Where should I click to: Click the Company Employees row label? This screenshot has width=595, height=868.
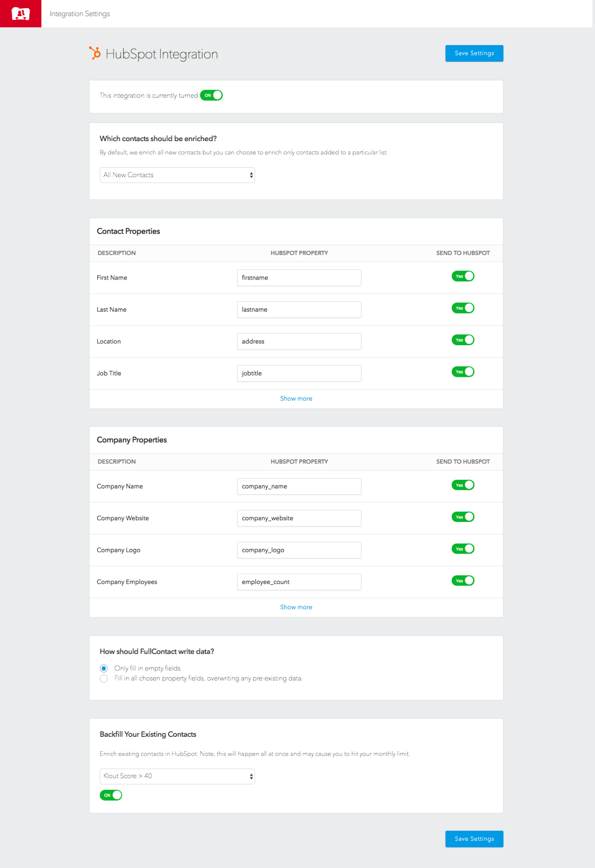[x=127, y=582]
